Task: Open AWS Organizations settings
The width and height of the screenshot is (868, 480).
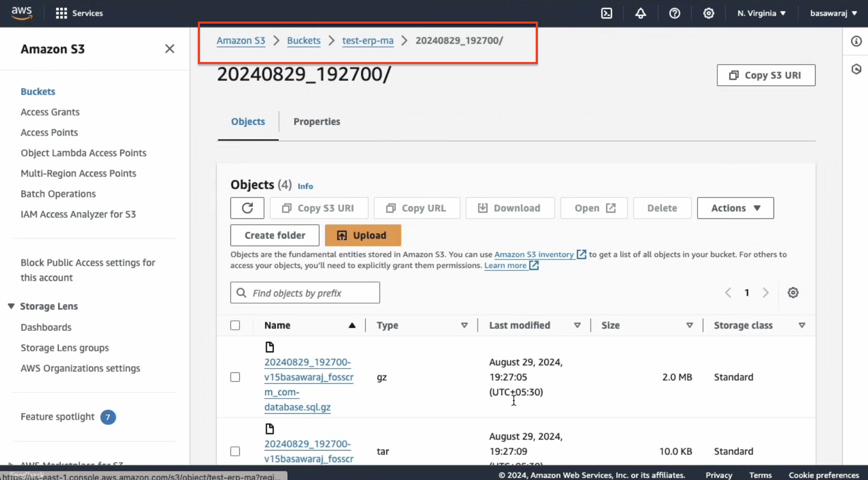Action: click(x=80, y=368)
